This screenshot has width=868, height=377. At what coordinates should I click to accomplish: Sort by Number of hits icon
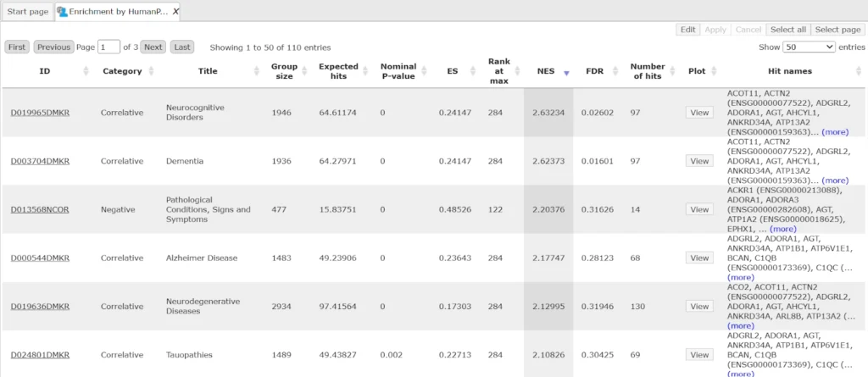(x=671, y=72)
